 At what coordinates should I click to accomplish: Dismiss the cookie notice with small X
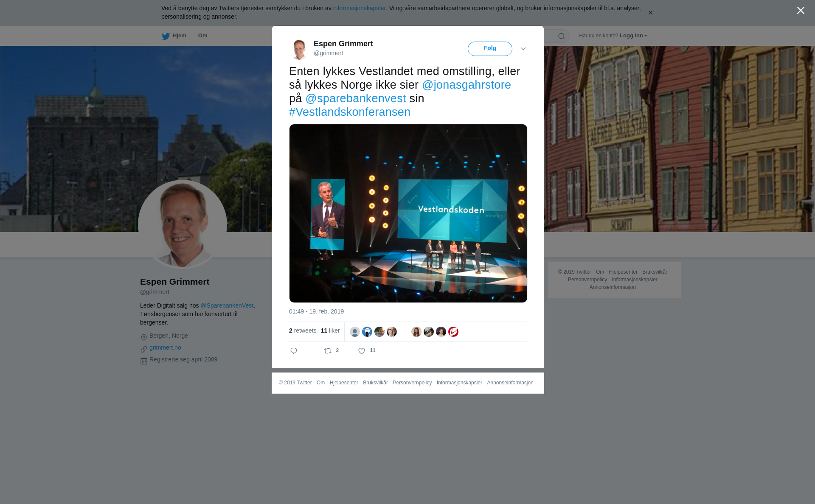coord(650,13)
